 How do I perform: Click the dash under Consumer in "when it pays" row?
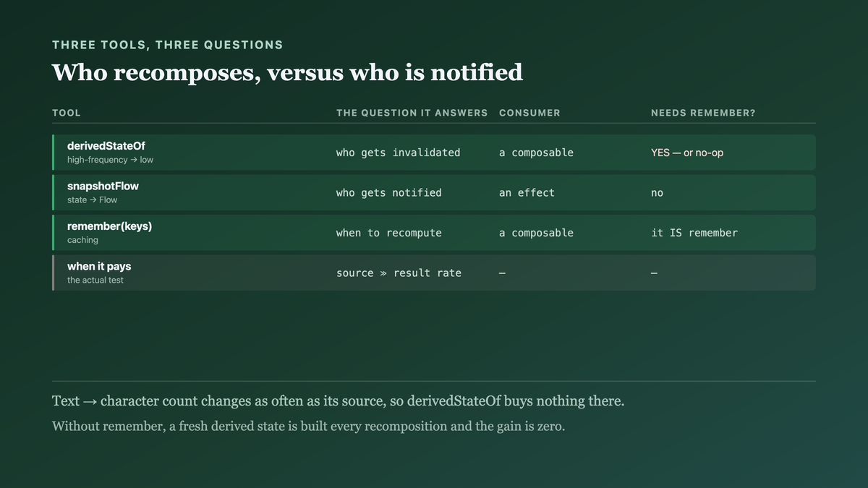(x=502, y=273)
